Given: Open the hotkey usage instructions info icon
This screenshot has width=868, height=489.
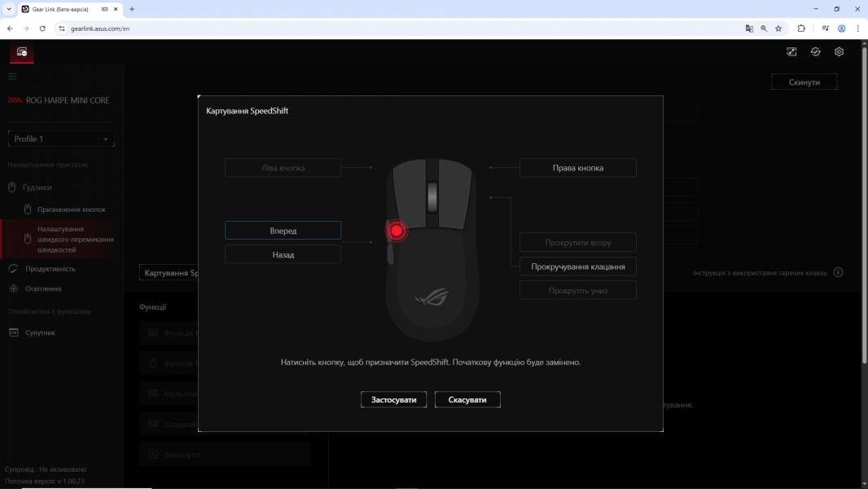Looking at the screenshot, I should pyautogui.click(x=838, y=272).
